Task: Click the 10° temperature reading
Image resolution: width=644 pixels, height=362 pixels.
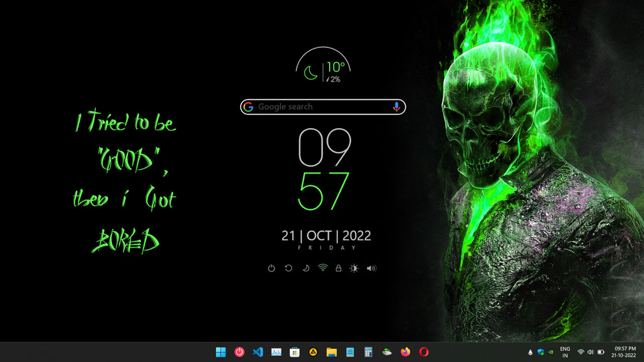Action: click(336, 67)
